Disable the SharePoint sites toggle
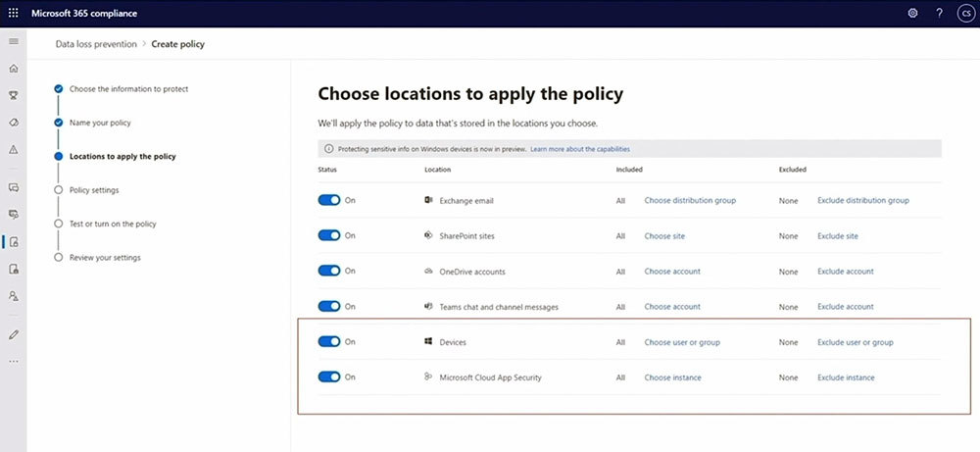Viewport: 980px width, 452px height. (x=329, y=235)
